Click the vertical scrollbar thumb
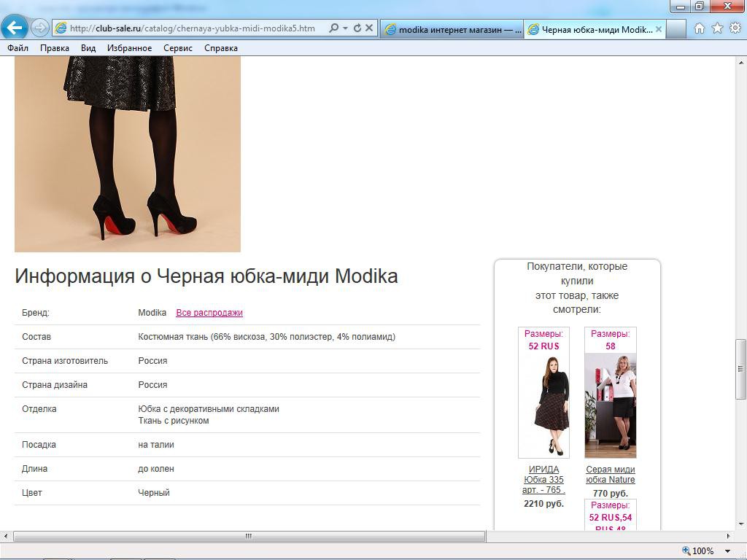Viewport: 747px width, 560px height. pyautogui.click(x=741, y=369)
